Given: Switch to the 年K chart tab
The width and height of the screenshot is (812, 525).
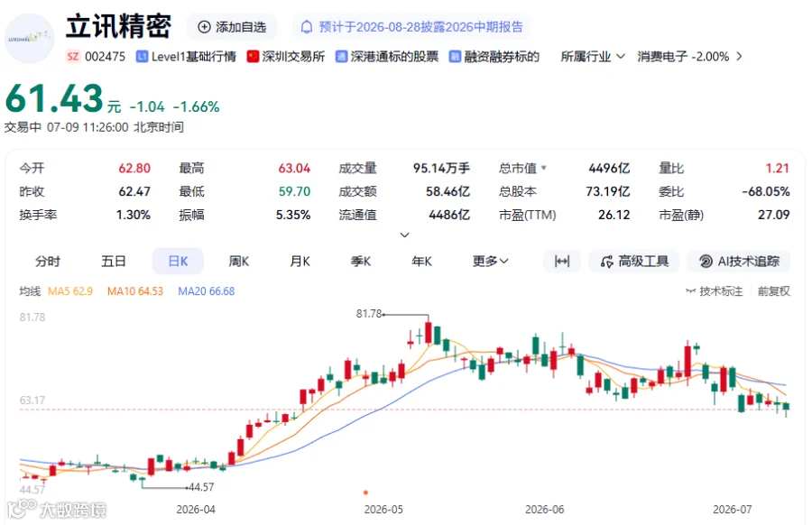Looking at the screenshot, I should pyautogui.click(x=421, y=262).
